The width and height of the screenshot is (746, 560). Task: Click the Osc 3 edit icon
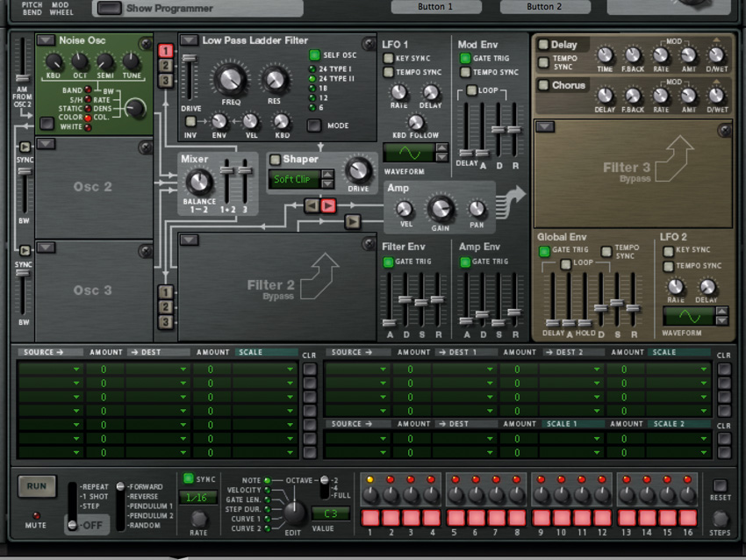145,251
